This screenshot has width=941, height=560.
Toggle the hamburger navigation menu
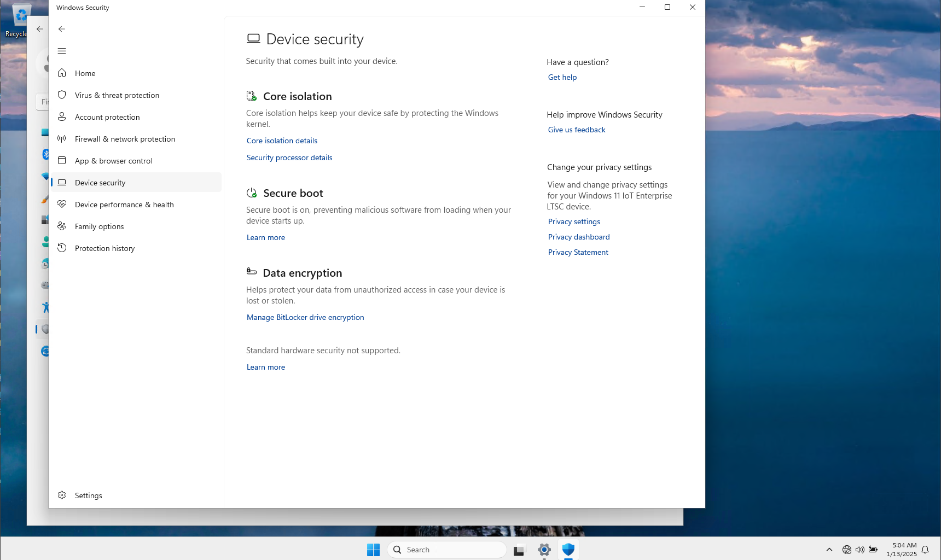pos(62,50)
